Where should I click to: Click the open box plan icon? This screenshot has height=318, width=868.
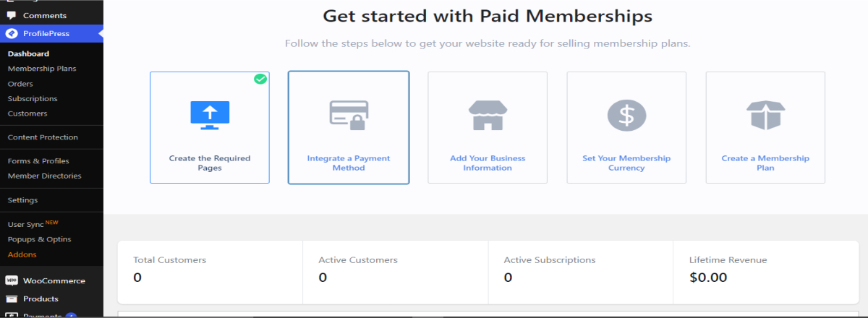click(765, 115)
